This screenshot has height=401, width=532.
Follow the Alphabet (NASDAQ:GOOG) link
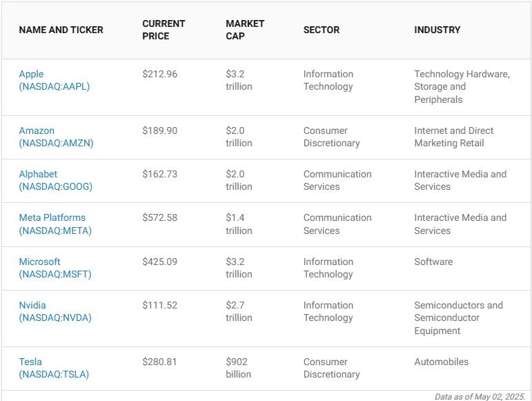click(x=55, y=180)
